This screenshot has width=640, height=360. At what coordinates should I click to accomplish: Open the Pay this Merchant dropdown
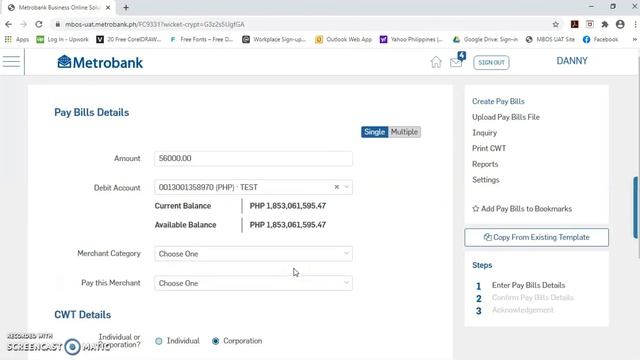point(253,283)
